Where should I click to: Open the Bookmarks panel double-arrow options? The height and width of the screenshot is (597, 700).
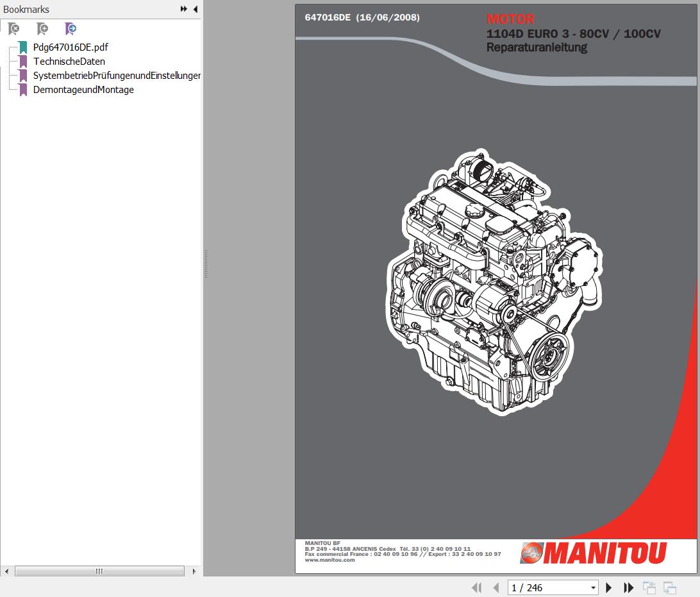[x=183, y=9]
